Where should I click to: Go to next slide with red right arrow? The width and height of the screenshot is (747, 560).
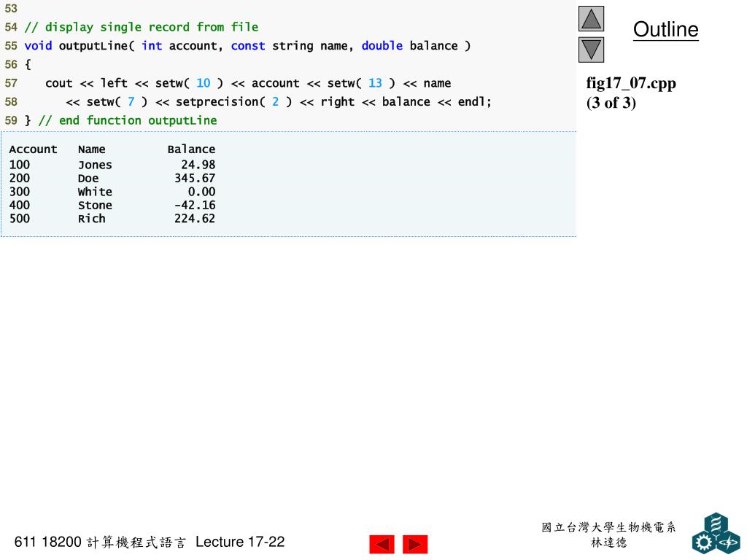point(415,544)
